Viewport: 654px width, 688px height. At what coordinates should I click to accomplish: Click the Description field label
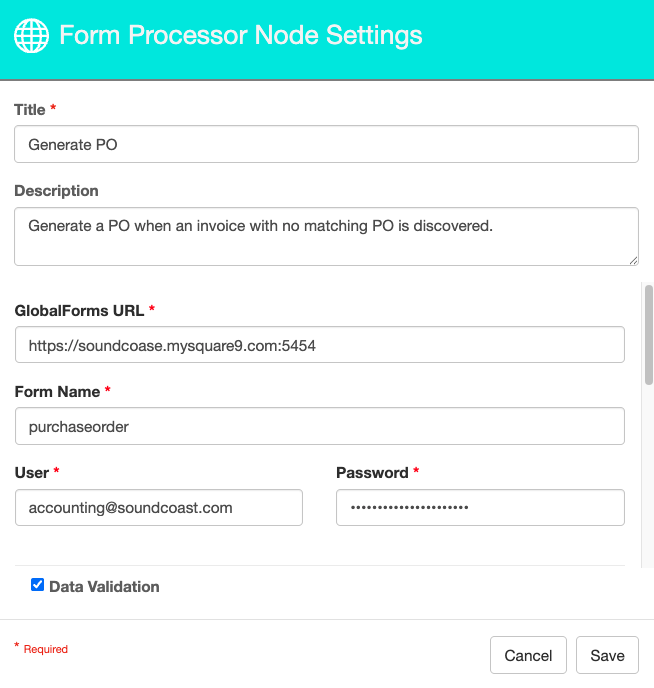(x=56, y=190)
